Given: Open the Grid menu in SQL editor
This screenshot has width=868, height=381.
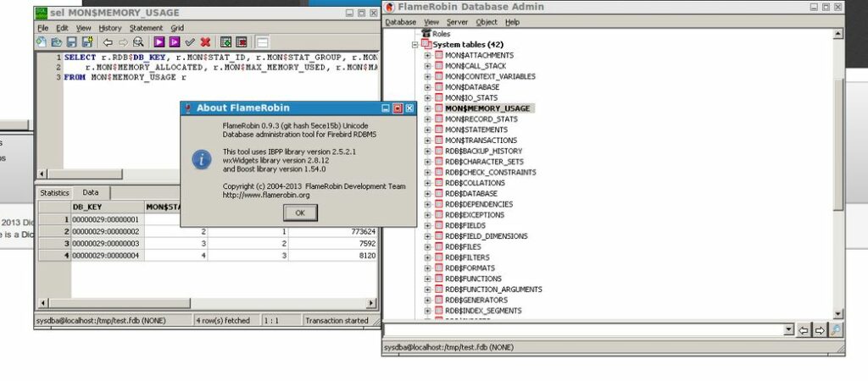Looking at the screenshot, I should [177, 28].
